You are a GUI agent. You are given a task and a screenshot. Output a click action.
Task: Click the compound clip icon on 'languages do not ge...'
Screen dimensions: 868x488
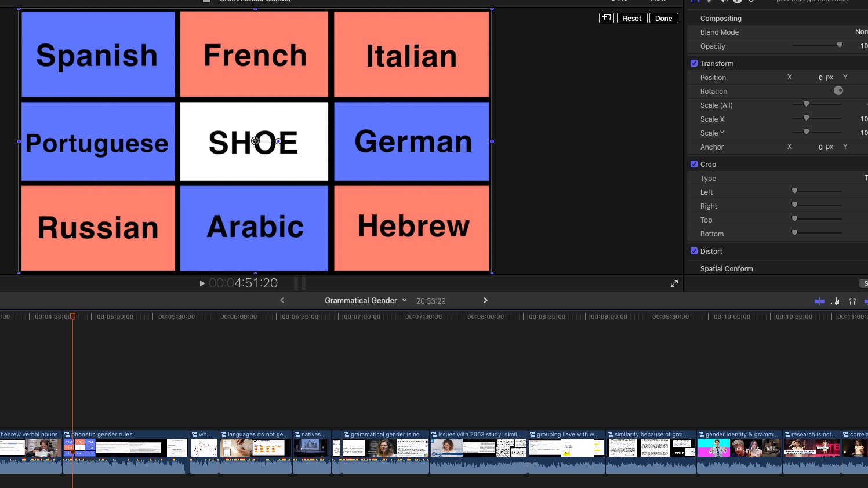(224, 434)
